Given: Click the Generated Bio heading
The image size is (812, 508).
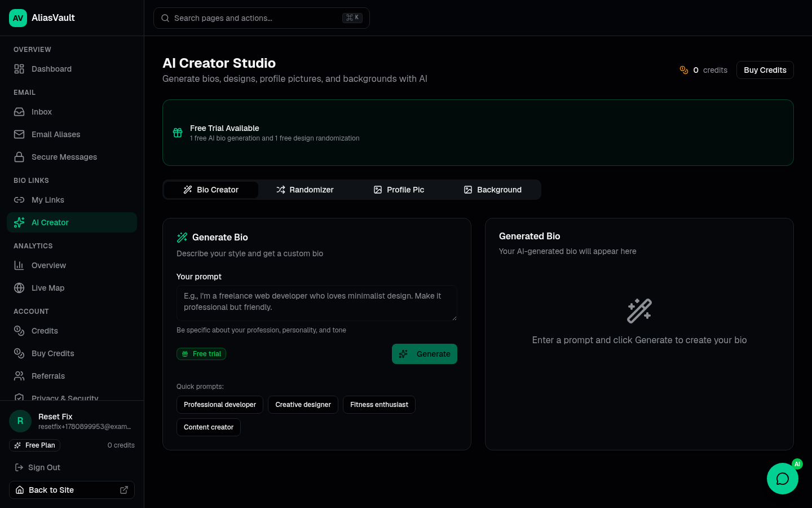Looking at the screenshot, I should pyautogui.click(x=529, y=236).
